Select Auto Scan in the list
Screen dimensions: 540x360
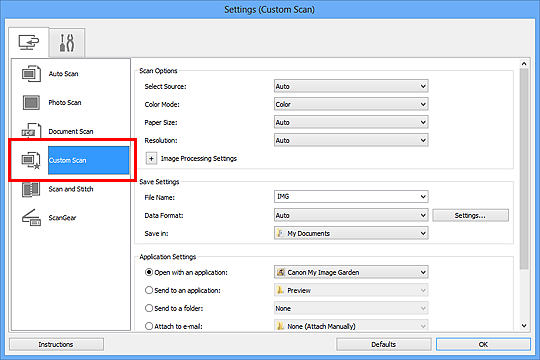click(63, 74)
